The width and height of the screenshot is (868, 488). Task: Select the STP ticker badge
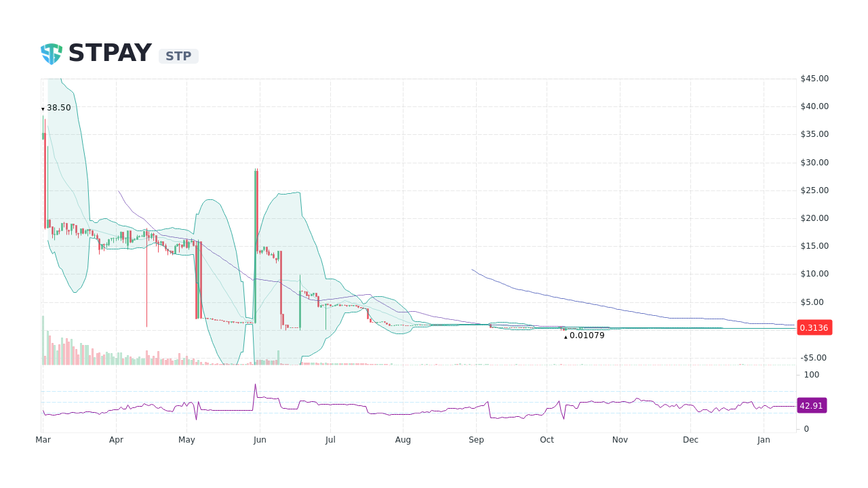[178, 56]
